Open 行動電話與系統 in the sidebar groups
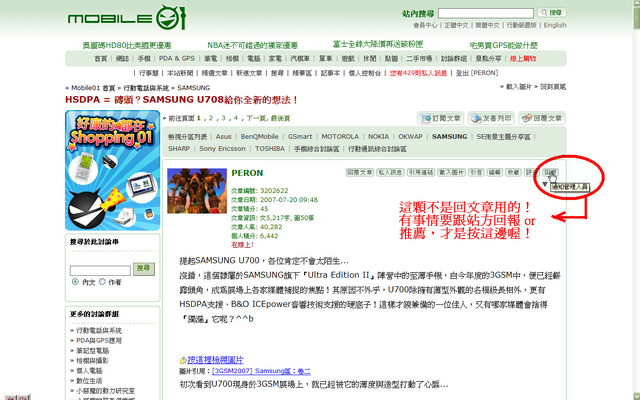 tap(99, 331)
